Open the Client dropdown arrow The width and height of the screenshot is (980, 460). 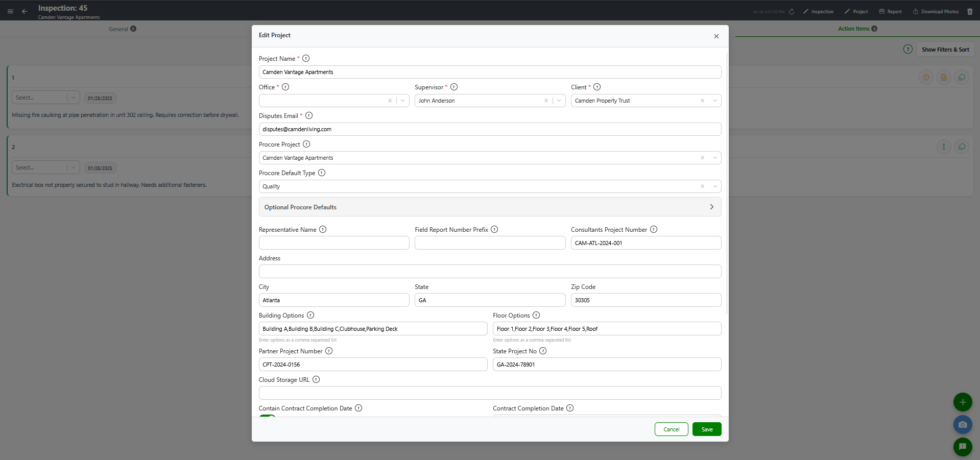(x=715, y=101)
